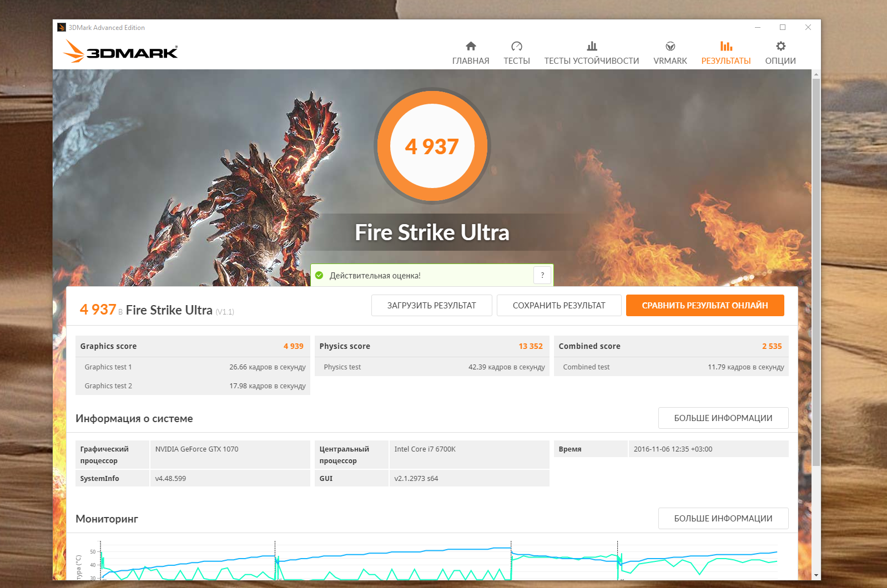Click СРАВНИТЬ РЕЗУЛЬТАТ ОНЛАЙН button

(x=705, y=305)
